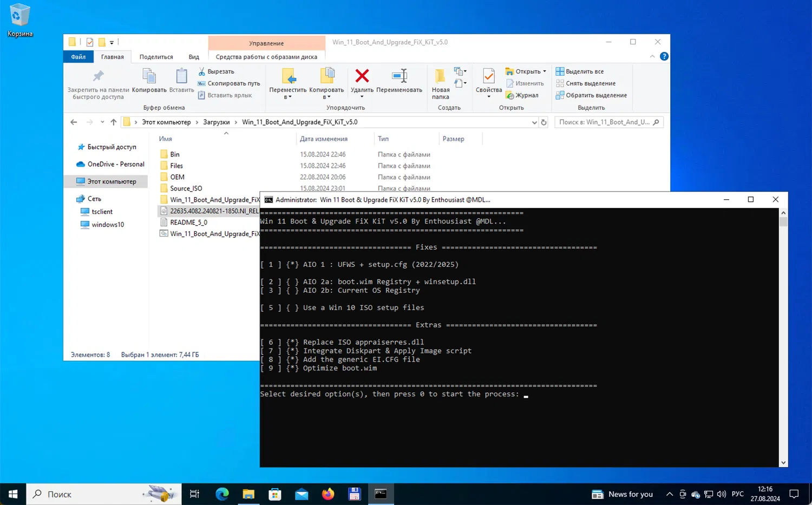Click the console scrollbar down arrow
This screenshot has height=505, width=812.
click(783, 463)
